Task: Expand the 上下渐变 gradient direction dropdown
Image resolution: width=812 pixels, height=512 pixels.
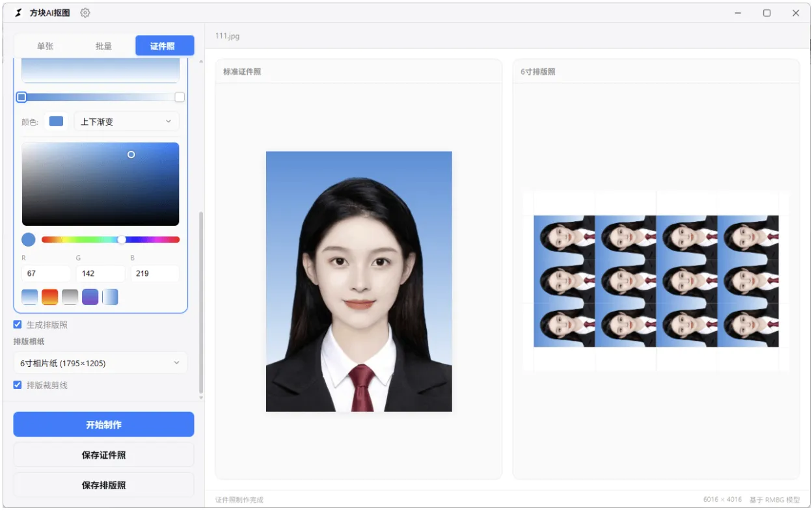Action: pos(126,122)
